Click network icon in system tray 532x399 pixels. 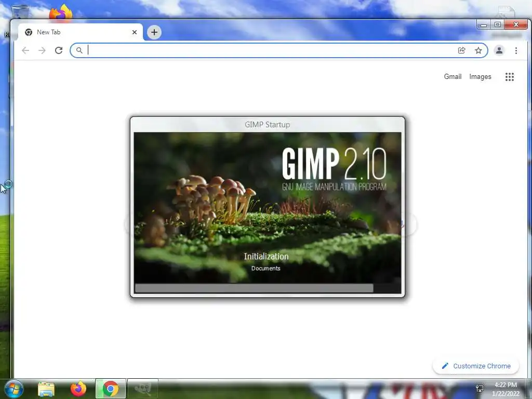point(480,389)
